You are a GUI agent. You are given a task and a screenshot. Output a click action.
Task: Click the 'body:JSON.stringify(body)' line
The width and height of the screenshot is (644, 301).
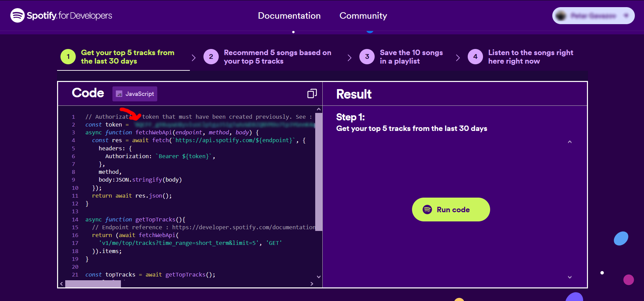pos(140,180)
